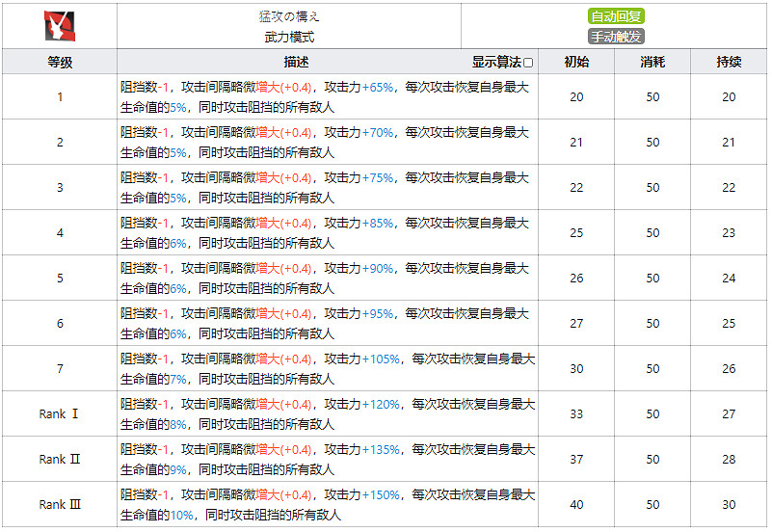Click duration 20 in level 1 row
The height and width of the screenshot is (532, 772).
[x=729, y=97]
